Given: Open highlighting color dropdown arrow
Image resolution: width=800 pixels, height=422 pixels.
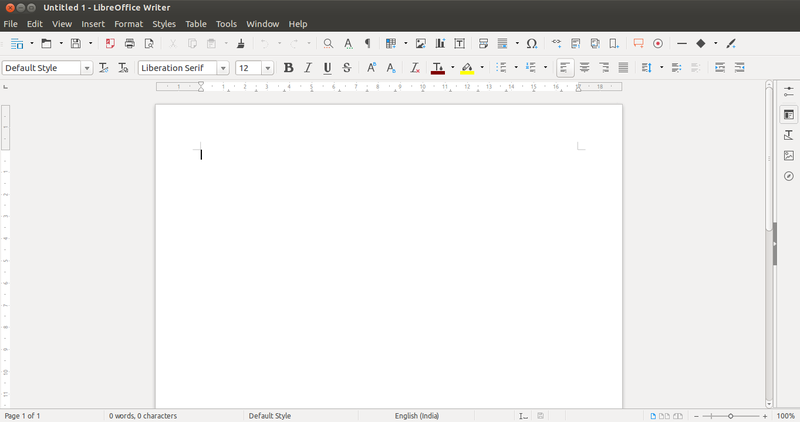Looking at the screenshot, I should pyautogui.click(x=482, y=68).
